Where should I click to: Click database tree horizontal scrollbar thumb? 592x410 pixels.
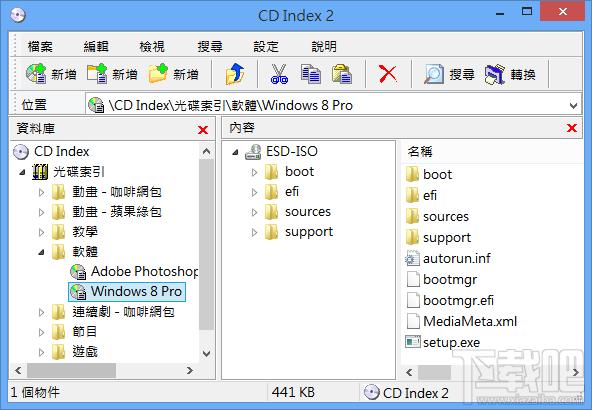71,371
